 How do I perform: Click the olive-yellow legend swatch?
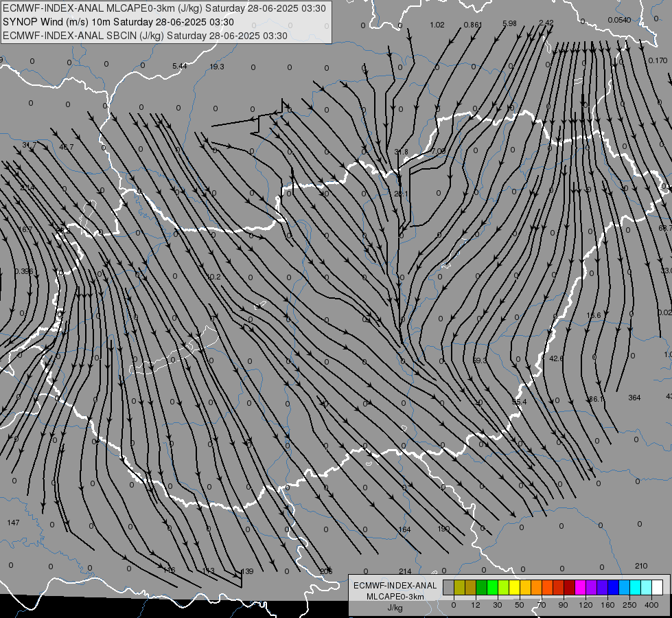(459, 587)
